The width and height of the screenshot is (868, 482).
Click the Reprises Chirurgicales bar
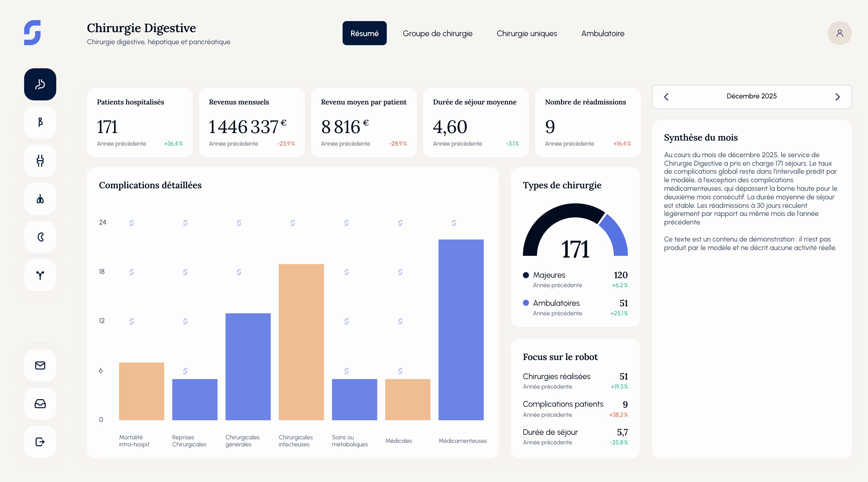[x=195, y=399]
